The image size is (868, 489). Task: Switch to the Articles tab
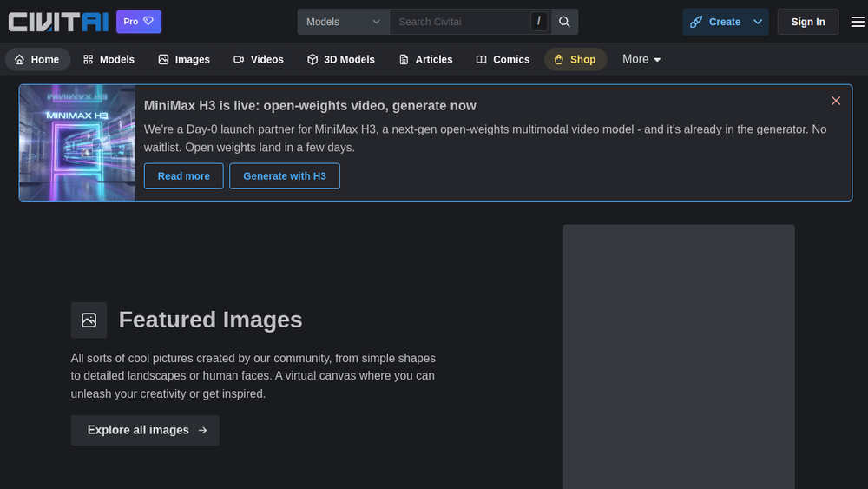pos(425,59)
